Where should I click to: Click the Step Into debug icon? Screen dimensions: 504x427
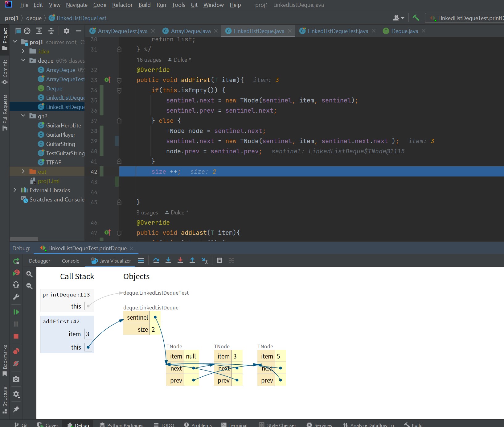(x=168, y=261)
